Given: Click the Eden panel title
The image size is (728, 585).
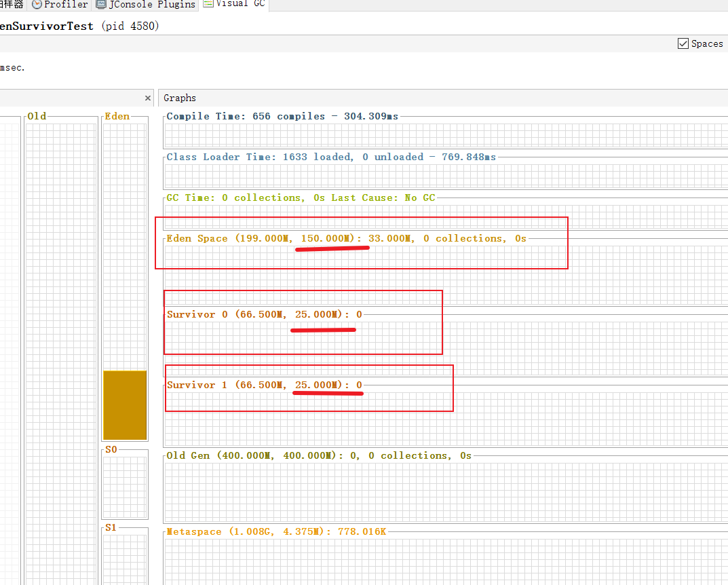Looking at the screenshot, I should 117,116.
